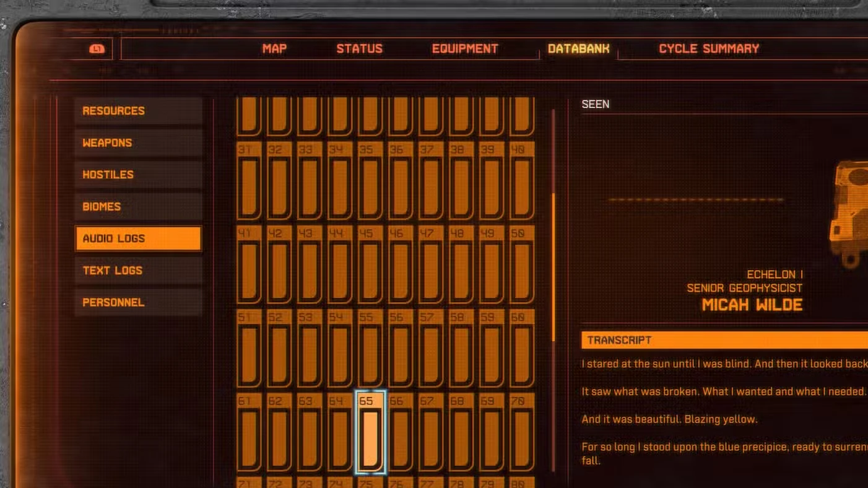Screen dimensions: 868x488
Task: Click the highlighted audio log 65
Action: (x=370, y=432)
